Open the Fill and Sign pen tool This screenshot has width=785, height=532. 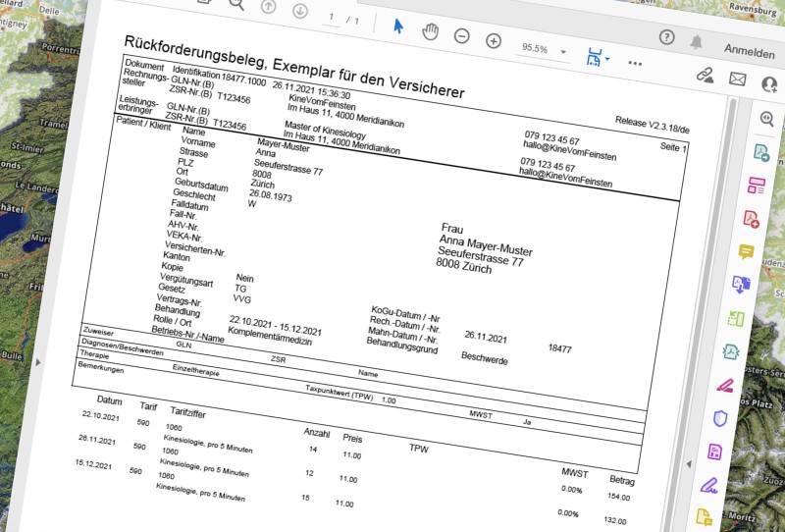708,485
